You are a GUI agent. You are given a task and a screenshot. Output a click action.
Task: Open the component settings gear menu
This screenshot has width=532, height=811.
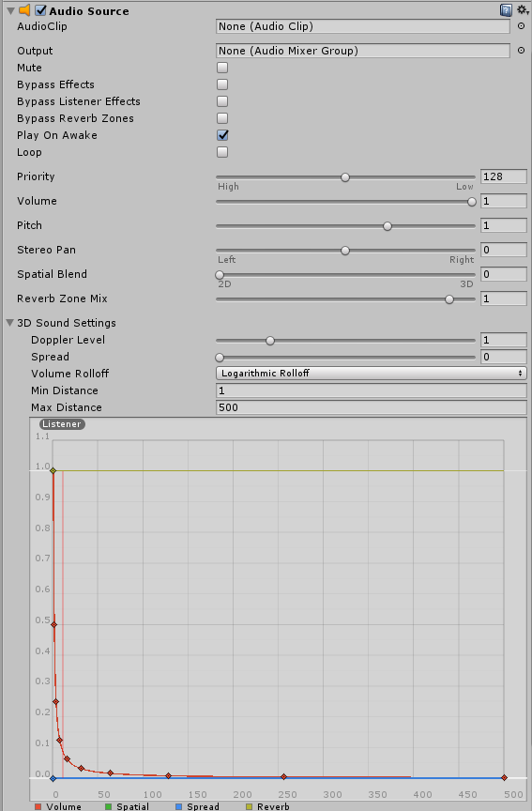click(523, 10)
